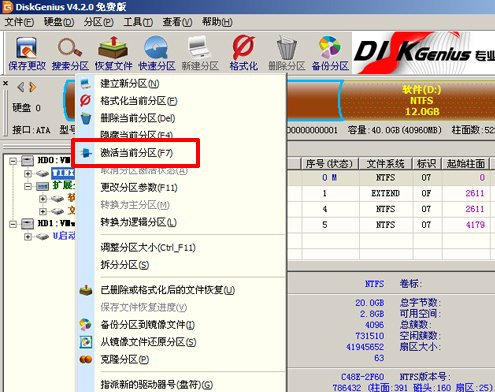Viewport: 495px width, 392px height.
Task: Select 调整分区大小(Ctrl_F11) menu entry
Action: (x=181, y=248)
